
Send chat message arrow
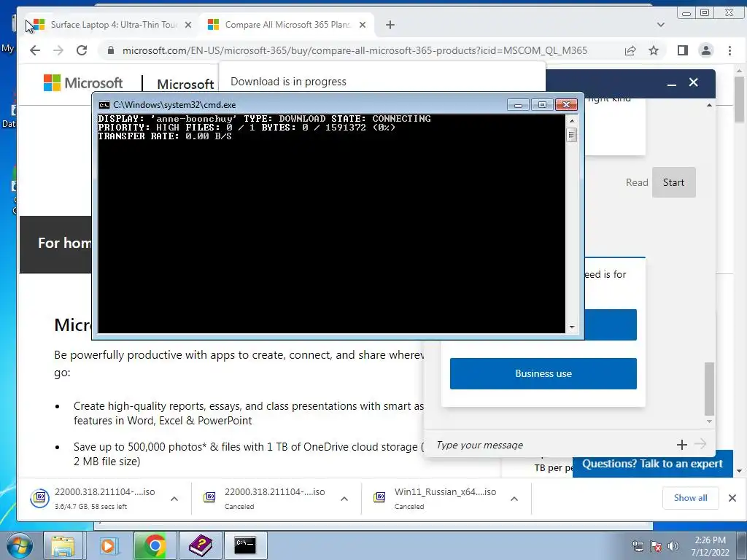(700, 444)
